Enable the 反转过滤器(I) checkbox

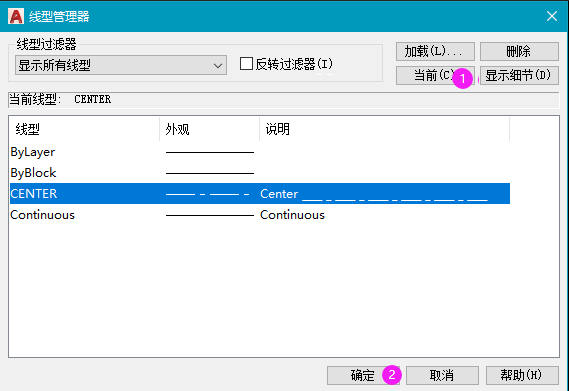tap(246, 64)
